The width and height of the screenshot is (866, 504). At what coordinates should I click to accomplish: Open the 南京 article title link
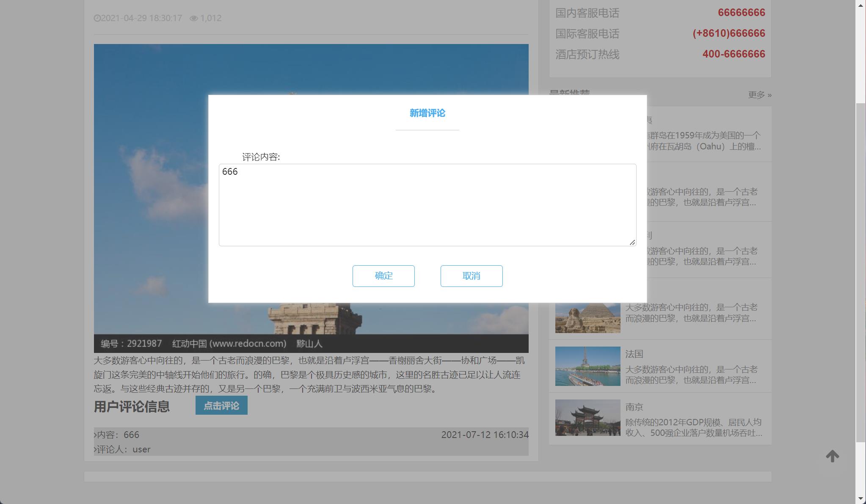tap(634, 407)
